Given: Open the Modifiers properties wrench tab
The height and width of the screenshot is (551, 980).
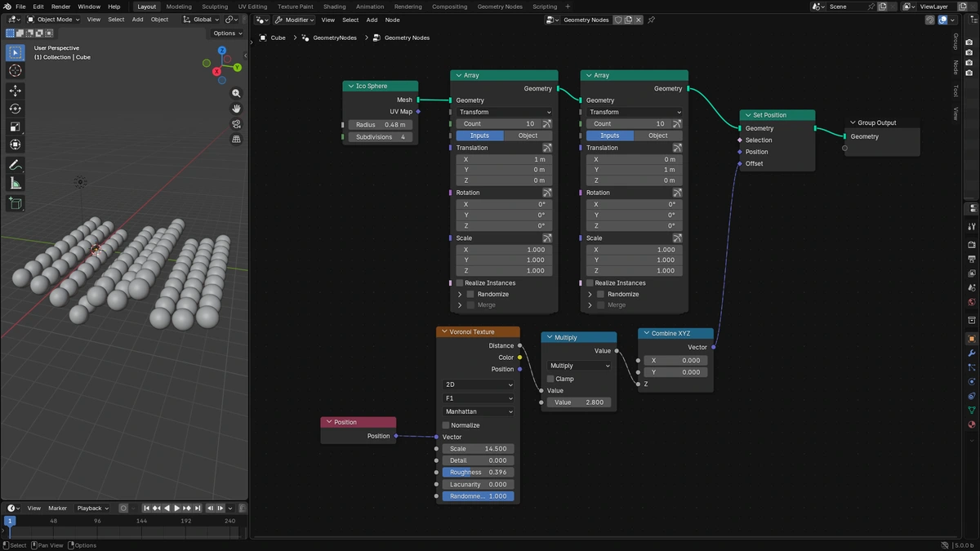Looking at the screenshot, I should pos(972,353).
